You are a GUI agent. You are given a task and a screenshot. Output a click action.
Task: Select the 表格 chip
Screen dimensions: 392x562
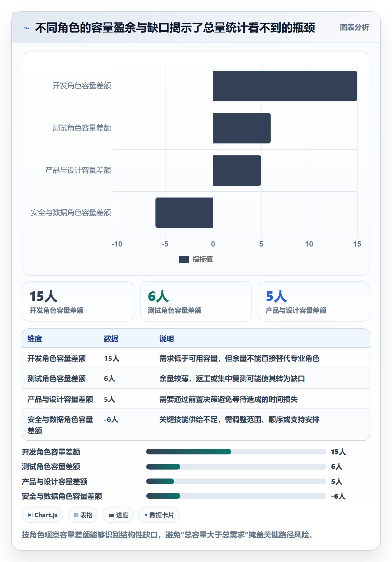(x=83, y=515)
